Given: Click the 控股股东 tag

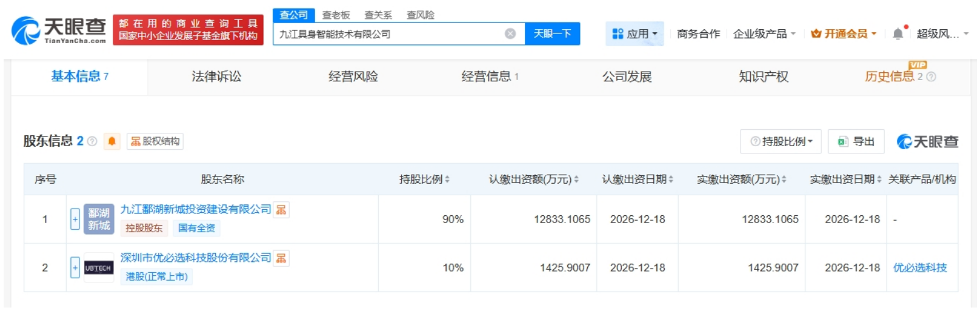Looking at the screenshot, I should pos(144,228).
